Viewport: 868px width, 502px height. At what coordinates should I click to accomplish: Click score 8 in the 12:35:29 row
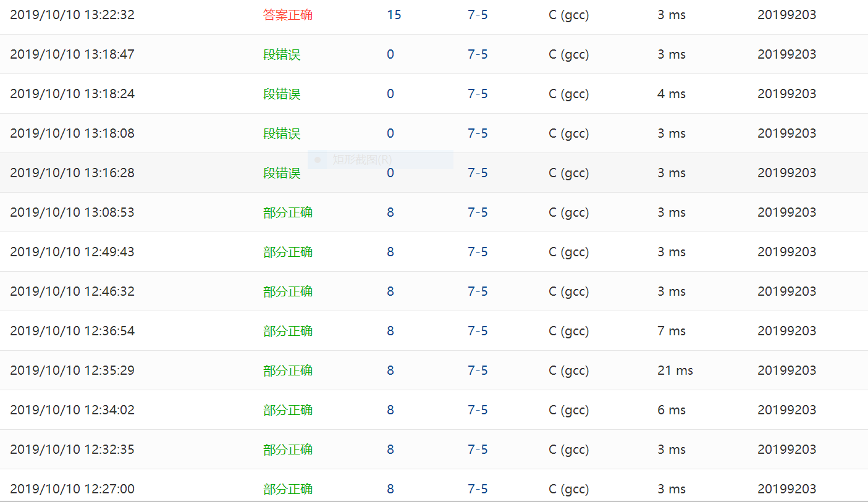pyautogui.click(x=390, y=370)
